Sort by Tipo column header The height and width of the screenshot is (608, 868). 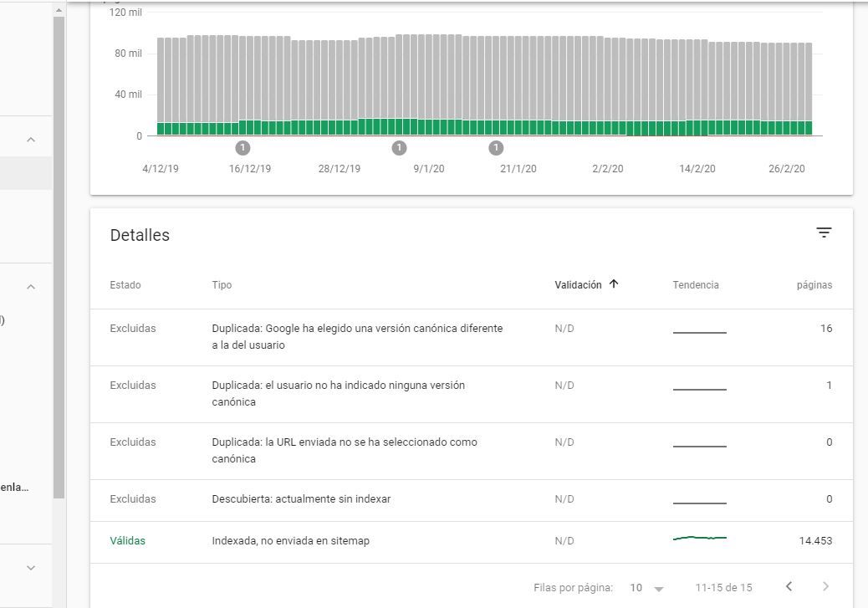tap(222, 284)
